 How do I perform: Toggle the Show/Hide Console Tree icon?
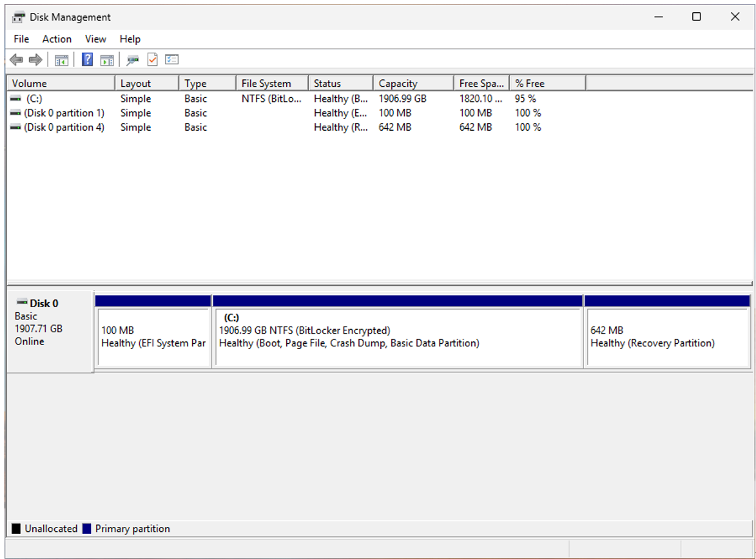(61, 60)
